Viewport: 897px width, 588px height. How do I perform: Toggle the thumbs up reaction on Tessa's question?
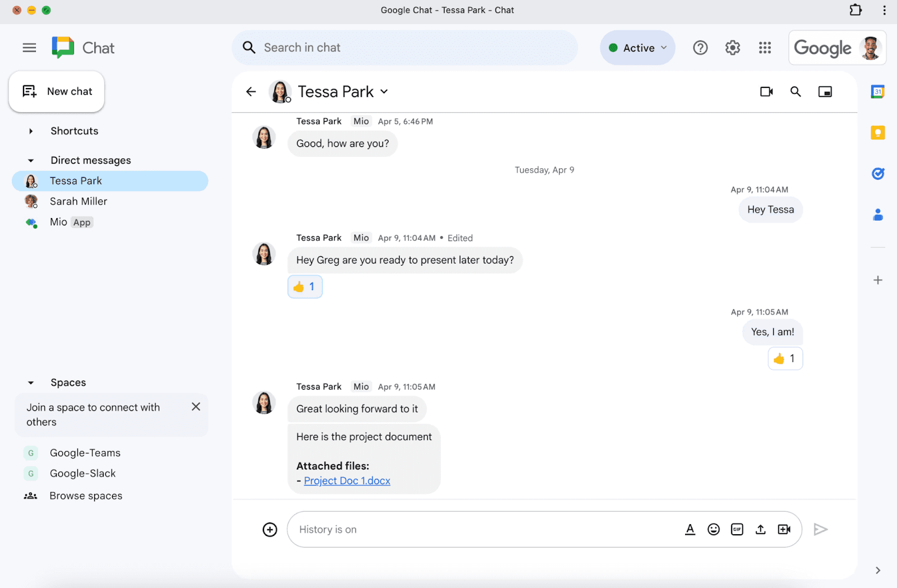304,286
